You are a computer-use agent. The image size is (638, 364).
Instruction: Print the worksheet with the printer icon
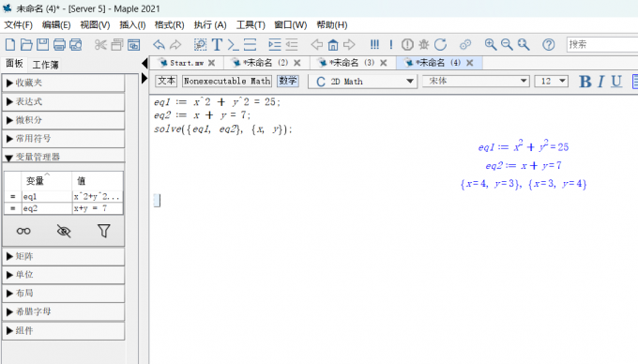coord(59,44)
